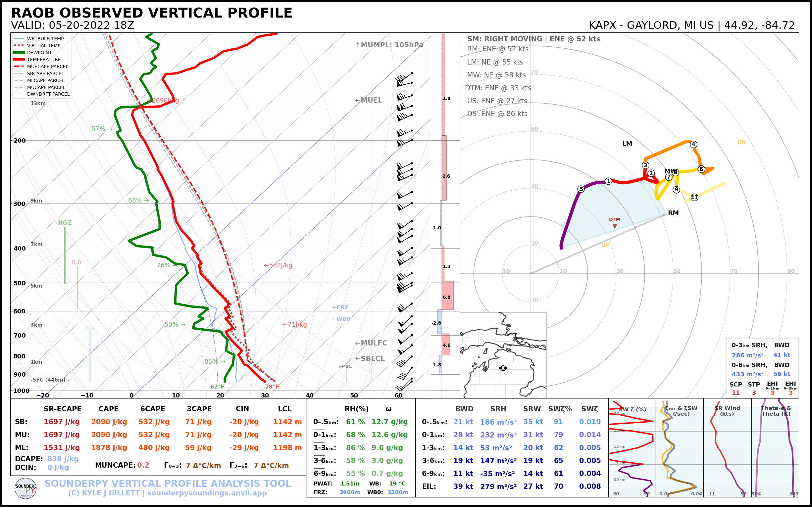Click the MU row LCL 1142 m value
This screenshot has width=812, height=507.
coord(287,435)
